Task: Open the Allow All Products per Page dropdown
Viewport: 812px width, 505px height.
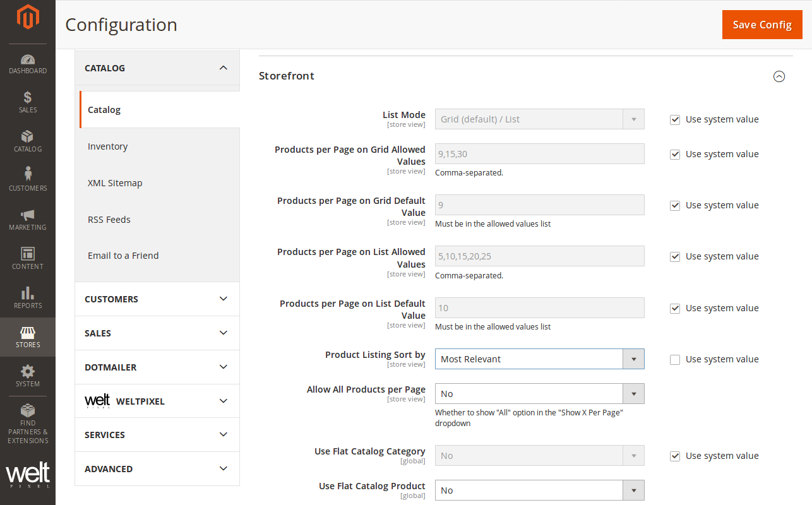Action: tap(539, 394)
